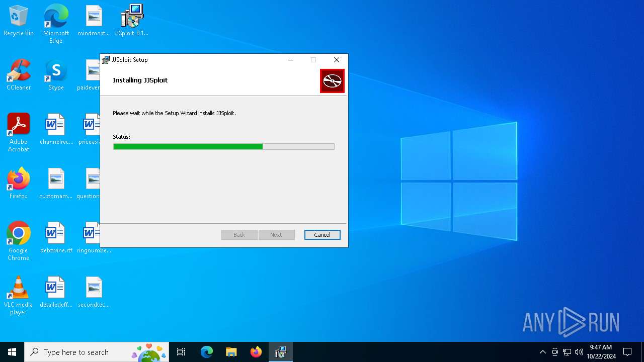Click the disabled Back button

239,235
